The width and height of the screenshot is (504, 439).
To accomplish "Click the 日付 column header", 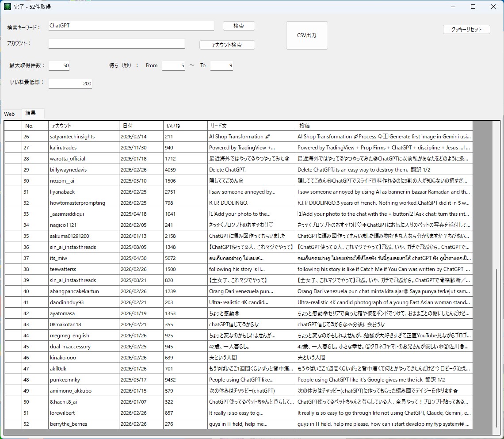I will pyautogui.click(x=141, y=126).
